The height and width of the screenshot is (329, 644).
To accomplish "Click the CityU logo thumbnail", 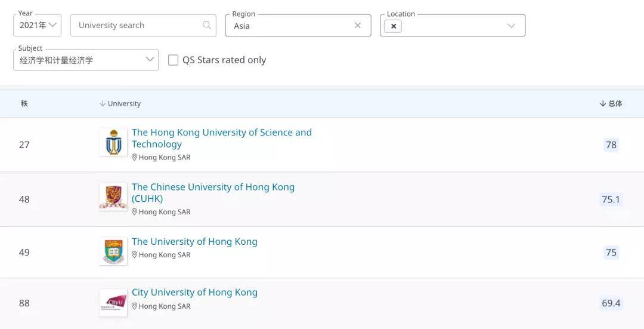I will point(113,303).
